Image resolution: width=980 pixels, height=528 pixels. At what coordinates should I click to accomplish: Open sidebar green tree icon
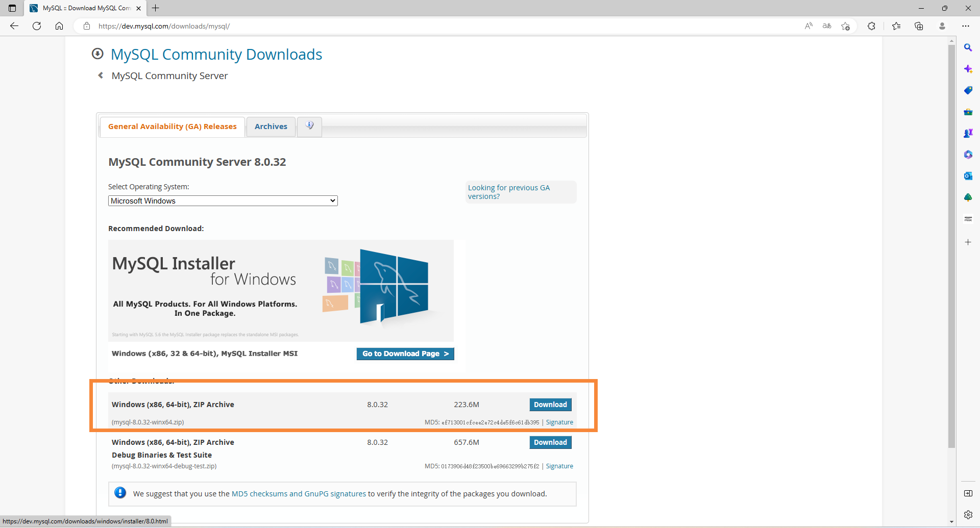point(968,197)
